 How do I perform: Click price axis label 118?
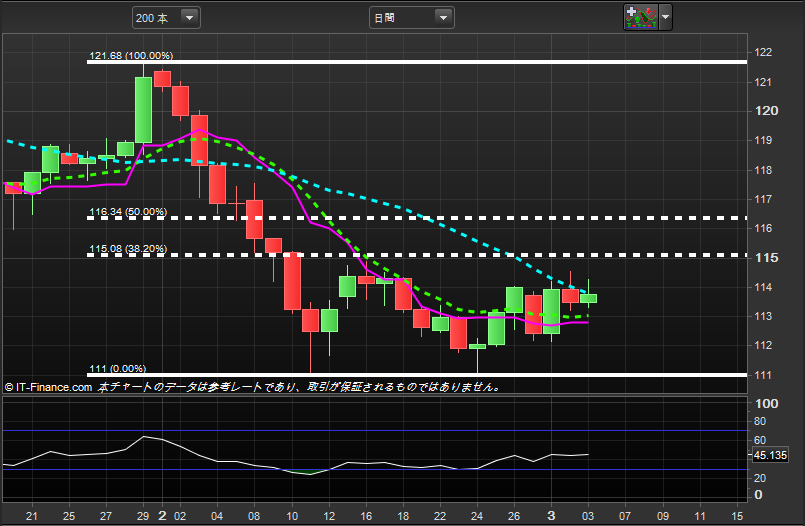tap(763, 170)
